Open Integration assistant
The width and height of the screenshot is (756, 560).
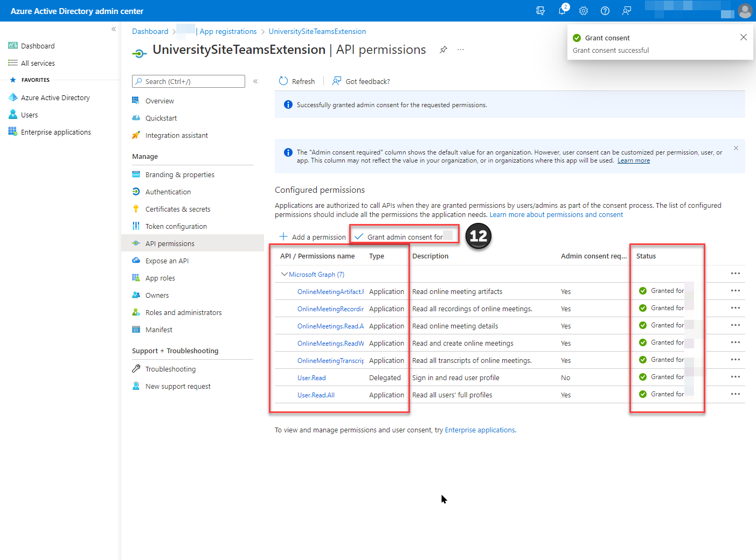(176, 135)
